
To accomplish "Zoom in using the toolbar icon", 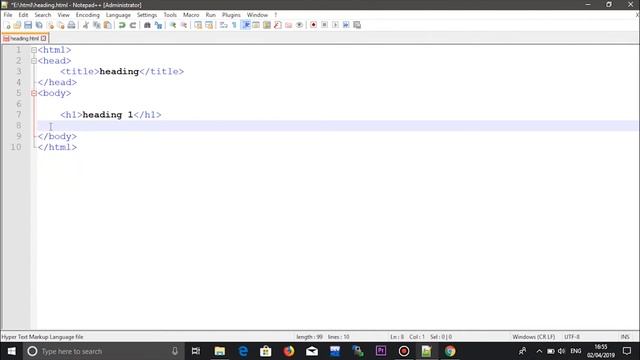I will [x=173, y=25].
